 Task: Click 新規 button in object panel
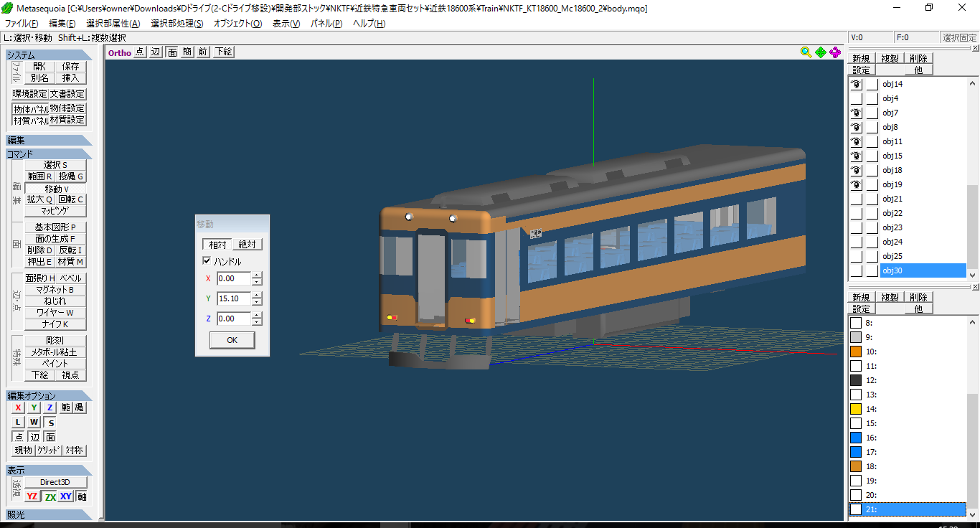(x=861, y=59)
